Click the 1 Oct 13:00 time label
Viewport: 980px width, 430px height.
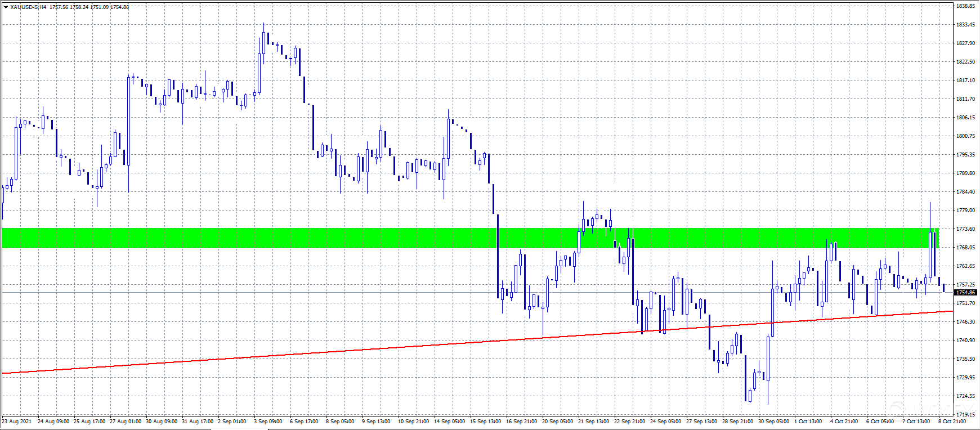809,422
